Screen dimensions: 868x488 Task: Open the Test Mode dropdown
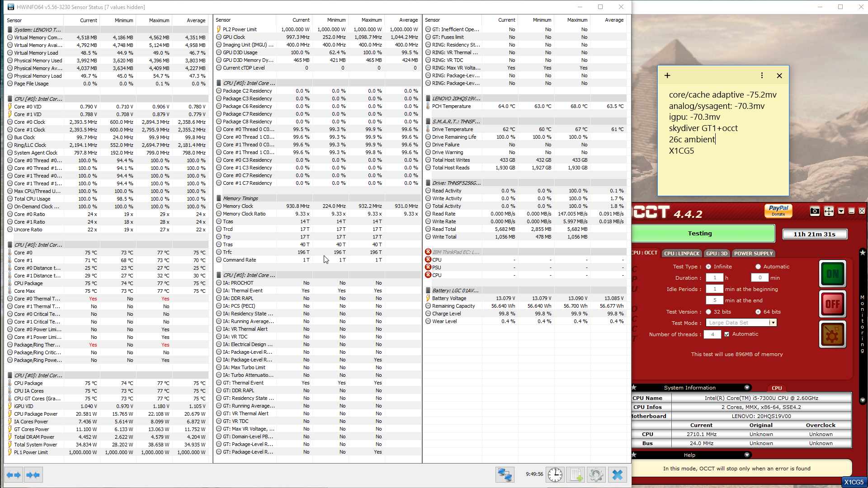pyautogui.click(x=774, y=323)
